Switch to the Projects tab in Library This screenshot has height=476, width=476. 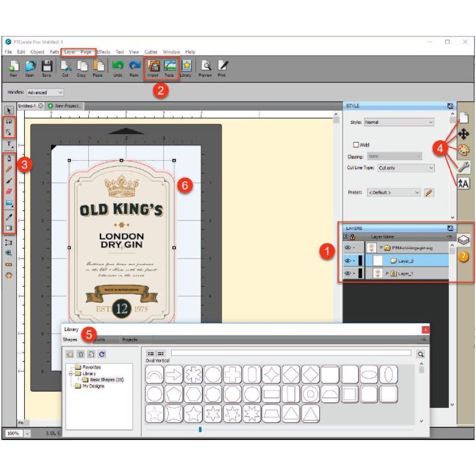point(130,340)
